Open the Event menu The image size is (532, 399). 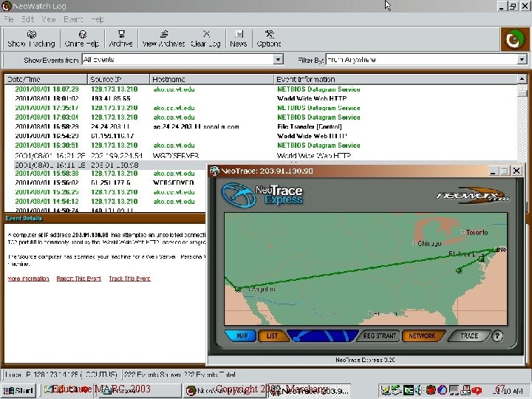(73, 19)
